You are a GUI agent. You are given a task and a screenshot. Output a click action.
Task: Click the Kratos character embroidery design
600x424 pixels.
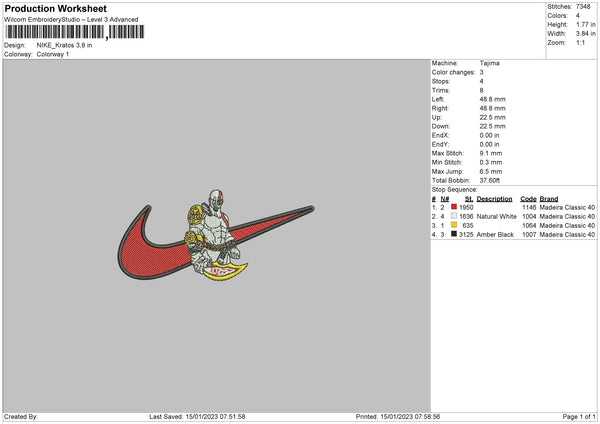(212, 233)
